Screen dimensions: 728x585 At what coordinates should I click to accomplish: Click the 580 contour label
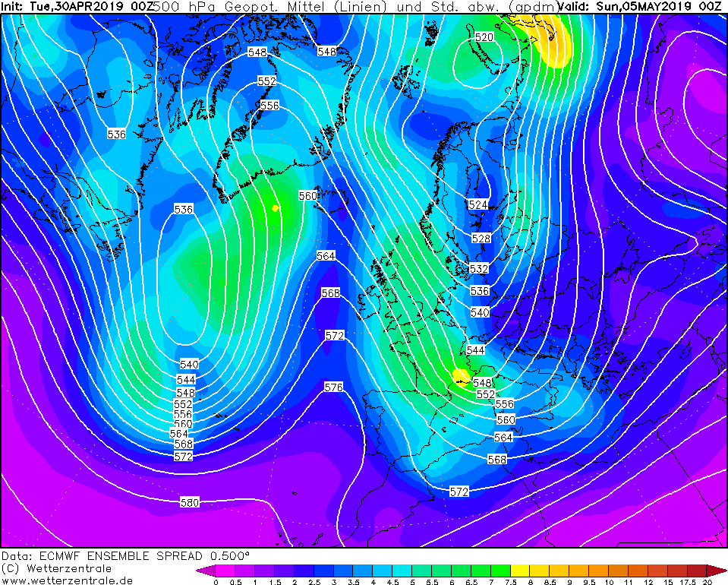click(x=190, y=502)
